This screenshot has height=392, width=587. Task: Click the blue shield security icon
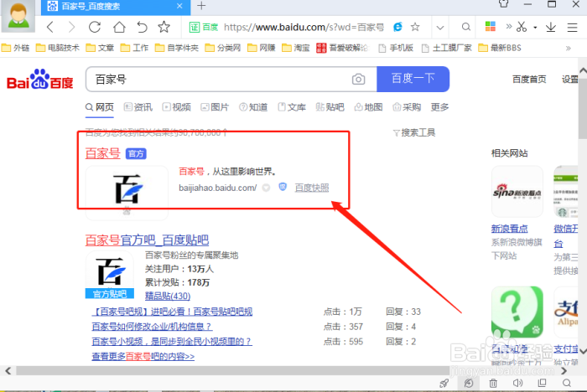click(x=283, y=187)
